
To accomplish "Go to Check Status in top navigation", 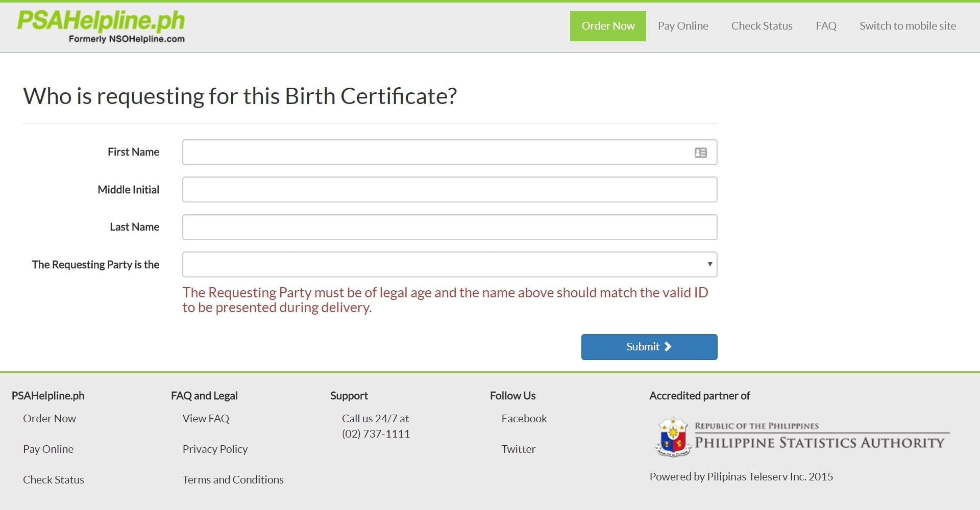I will pyautogui.click(x=762, y=26).
